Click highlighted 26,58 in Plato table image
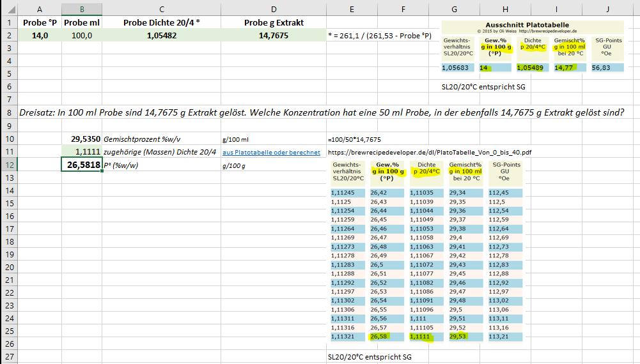The height and width of the screenshot is (364, 640). (x=380, y=337)
